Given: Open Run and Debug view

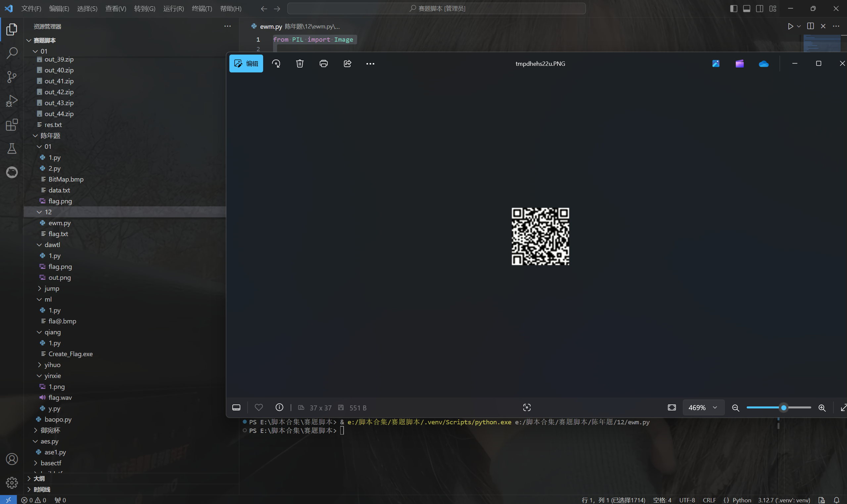Looking at the screenshot, I should [12, 101].
